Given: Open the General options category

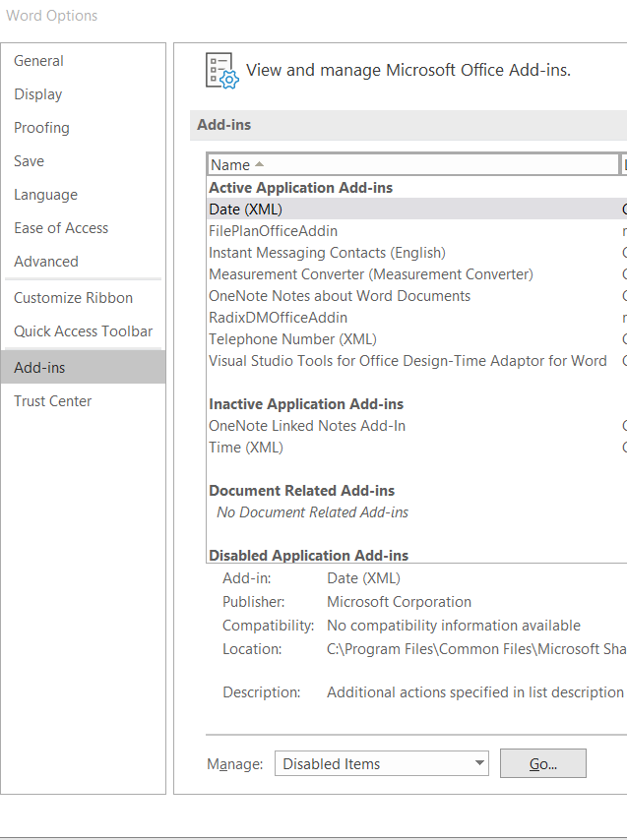Looking at the screenshot, I should [38, 61].
